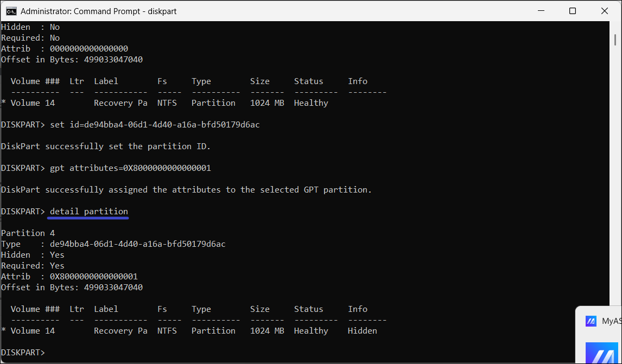Click the "MyAS" notification title text

pyautogui.click(x=612, y=321)
